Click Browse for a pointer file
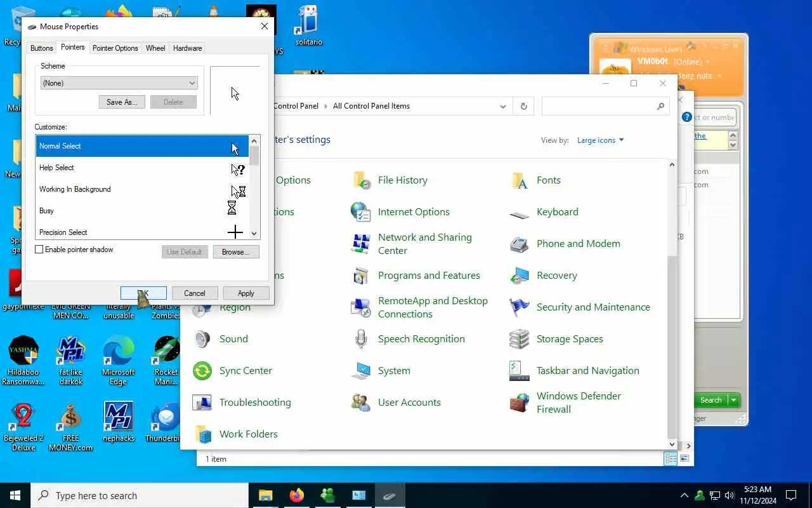The width and height of the screenshot is (812, 508). point(235,252)
